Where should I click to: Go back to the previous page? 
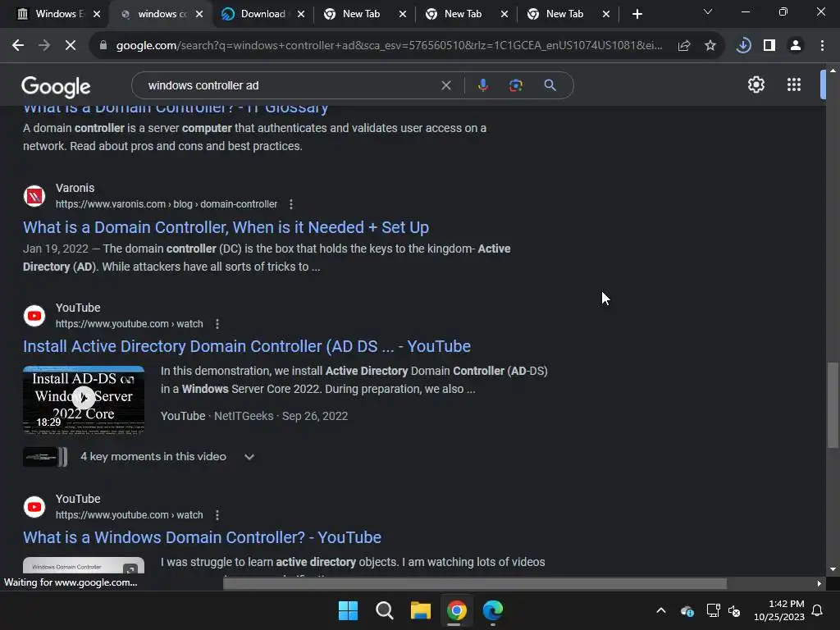pyautogui.click(x=18, y=46)
